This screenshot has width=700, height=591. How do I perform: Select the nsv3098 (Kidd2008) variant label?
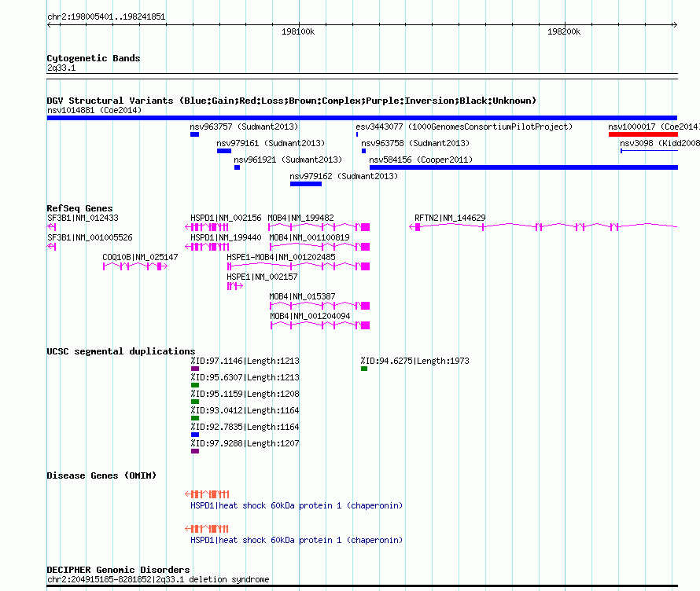coord(660,143)
